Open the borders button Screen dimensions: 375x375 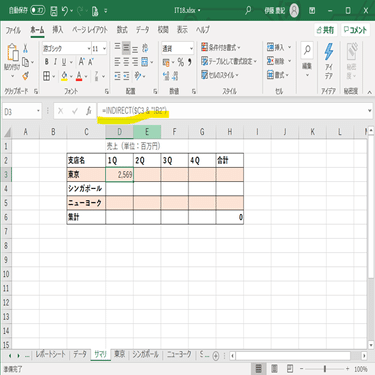click(46, 76)
